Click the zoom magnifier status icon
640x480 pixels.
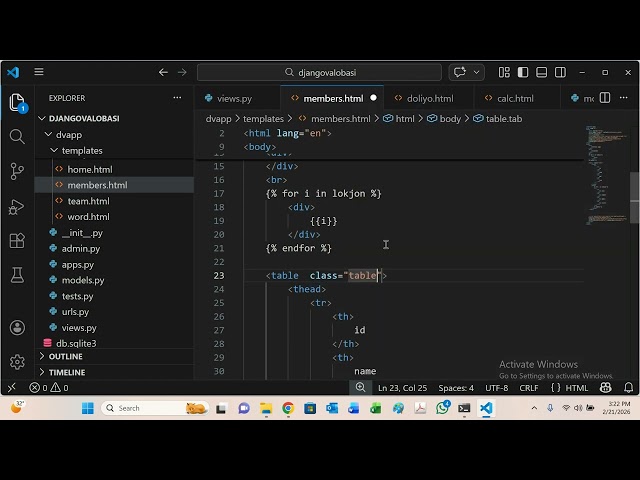pos(360,387)
